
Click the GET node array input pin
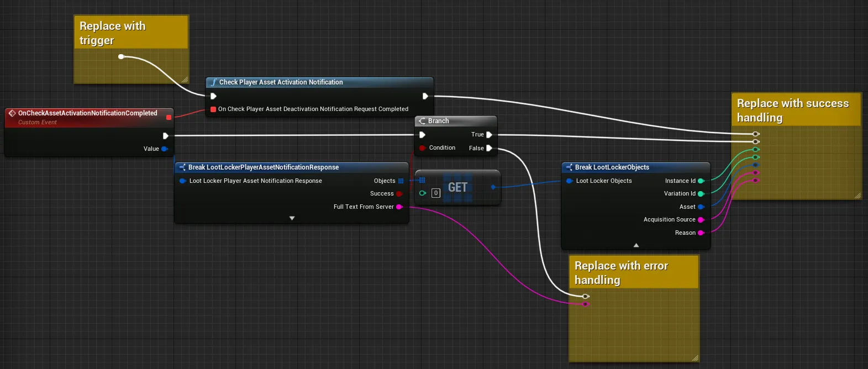coord(422,180)
